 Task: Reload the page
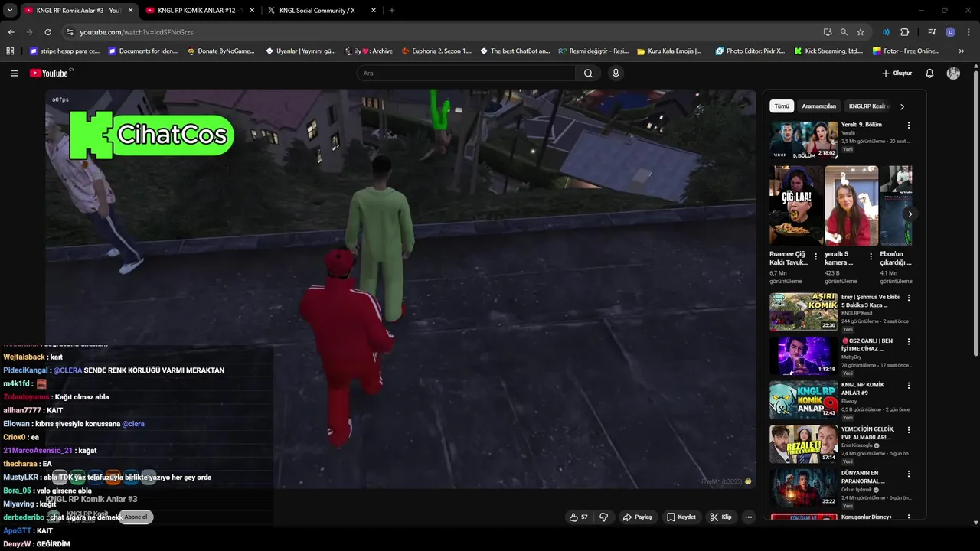(47, 32)
